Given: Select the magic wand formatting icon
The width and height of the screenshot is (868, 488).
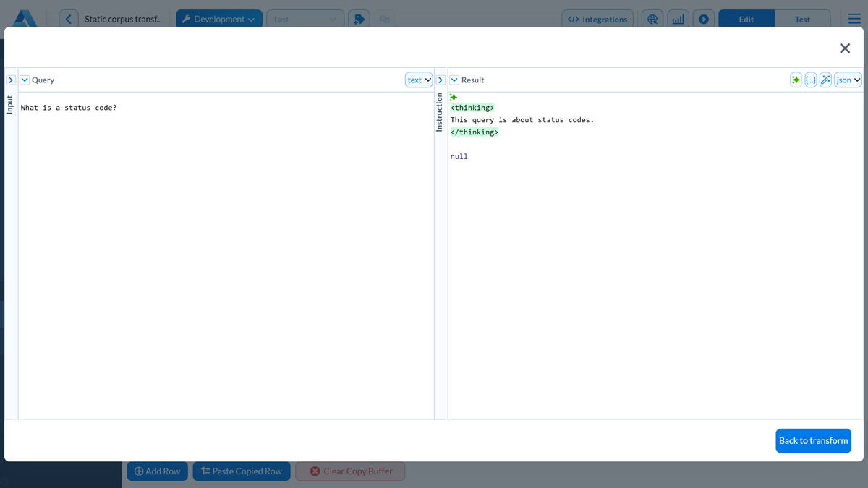Looking at the screenshot, I should [825, 80].
